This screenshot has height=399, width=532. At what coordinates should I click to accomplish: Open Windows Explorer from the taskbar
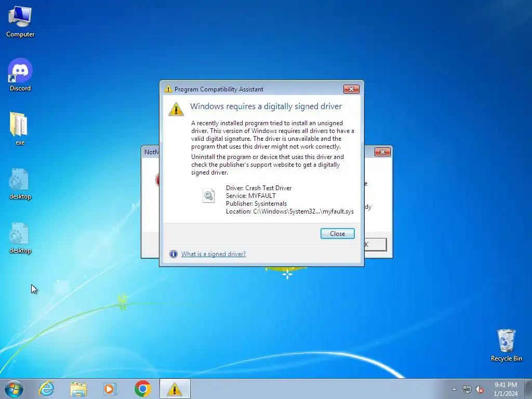(x=78, y=389)
